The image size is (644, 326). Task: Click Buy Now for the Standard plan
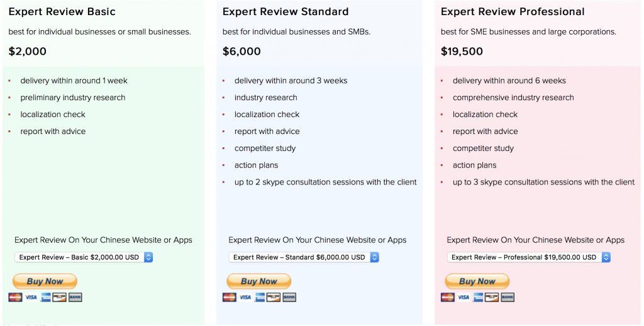tap(258, 281)
